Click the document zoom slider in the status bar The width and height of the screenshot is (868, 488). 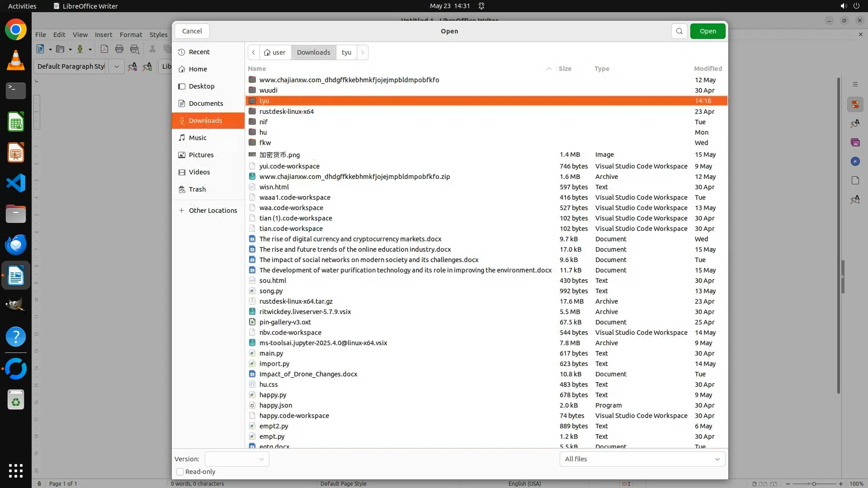pyautogui.click(x=814, y=484)
